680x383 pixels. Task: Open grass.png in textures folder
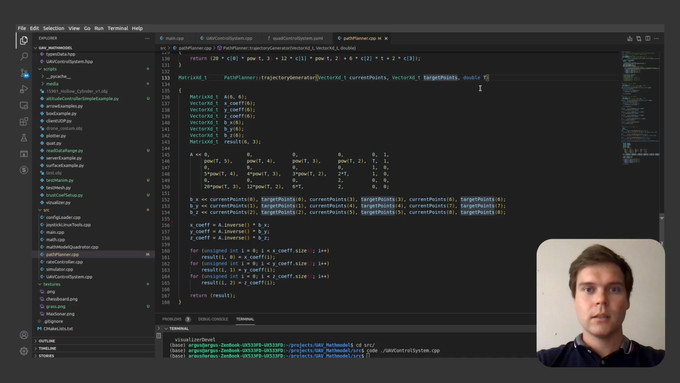coord(56,307)
